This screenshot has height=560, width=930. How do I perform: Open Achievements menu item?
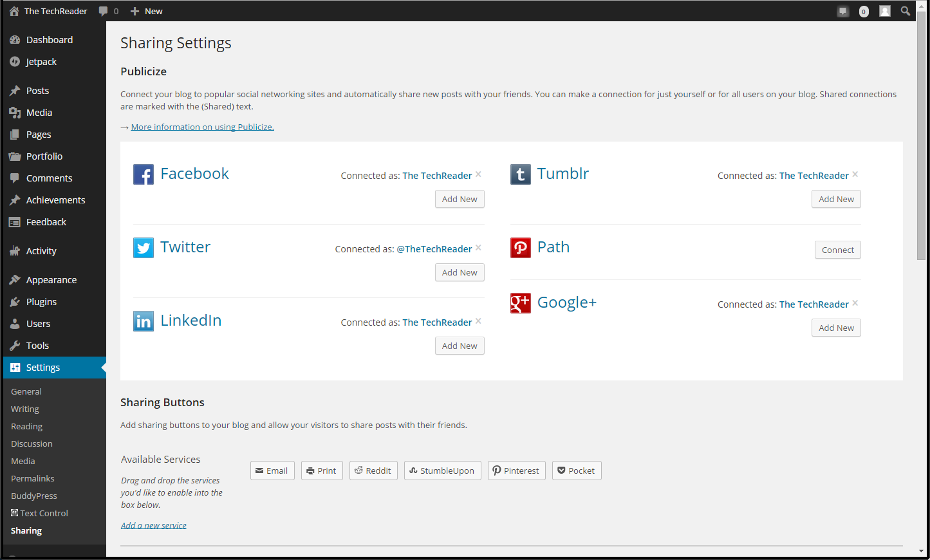pyautogui.click(x=55, y=200)
